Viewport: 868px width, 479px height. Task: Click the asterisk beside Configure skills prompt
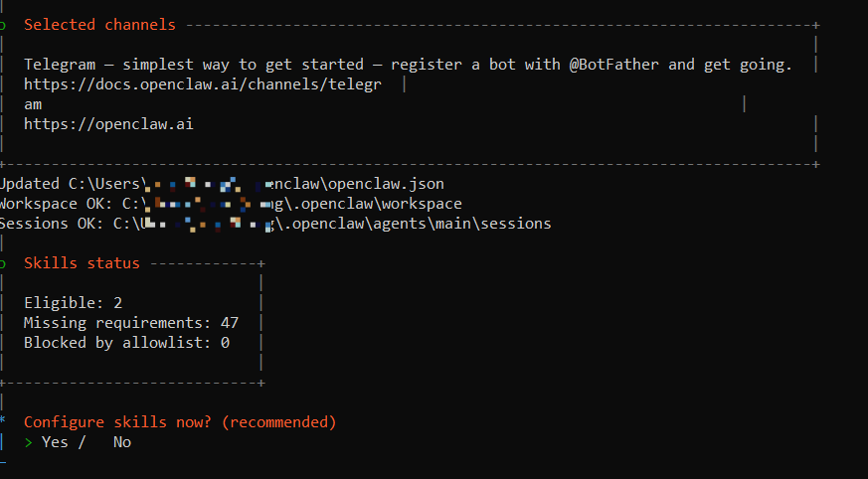tap(3, 422)
